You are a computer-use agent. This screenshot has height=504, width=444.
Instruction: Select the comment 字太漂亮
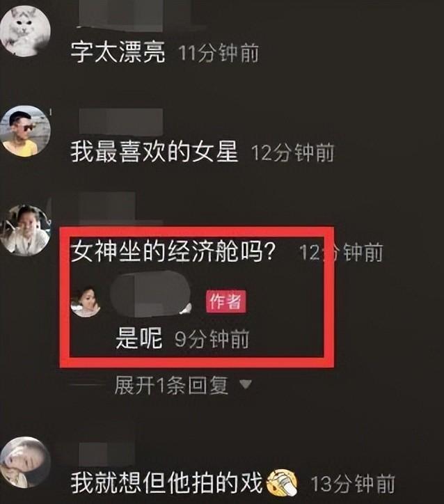pos(118,52)
